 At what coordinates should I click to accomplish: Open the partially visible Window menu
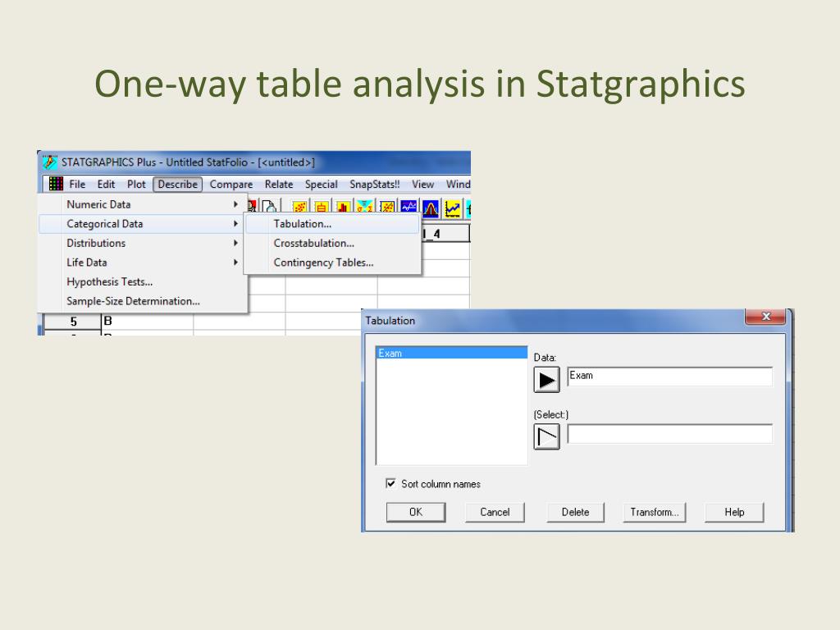[458, 185]
